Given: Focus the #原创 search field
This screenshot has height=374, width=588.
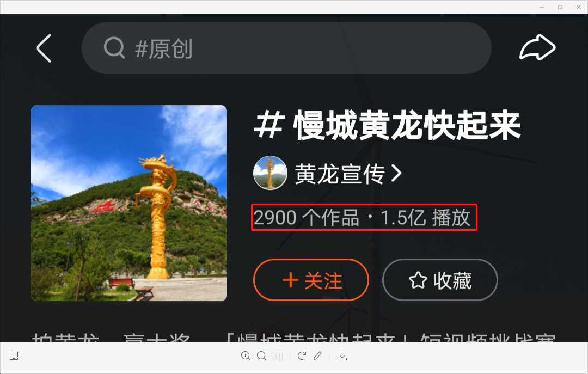Looking at the screenshot, I should [x=286, y=48].
